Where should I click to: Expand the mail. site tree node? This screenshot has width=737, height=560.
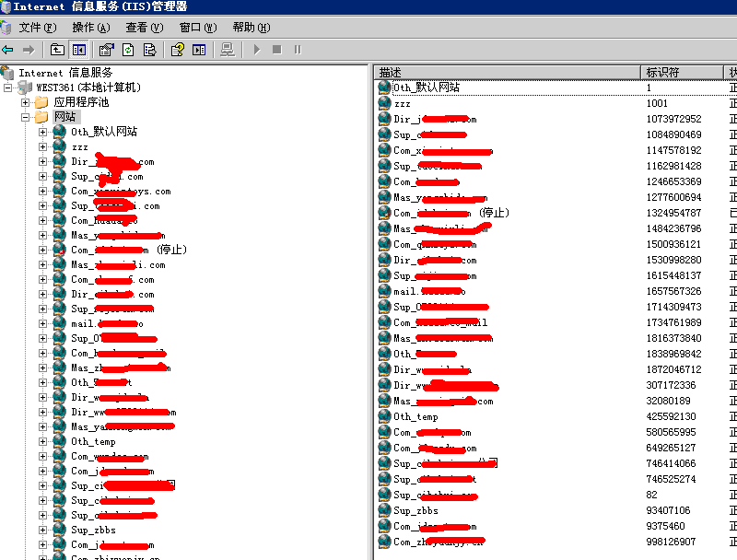[x=42, y=323]
